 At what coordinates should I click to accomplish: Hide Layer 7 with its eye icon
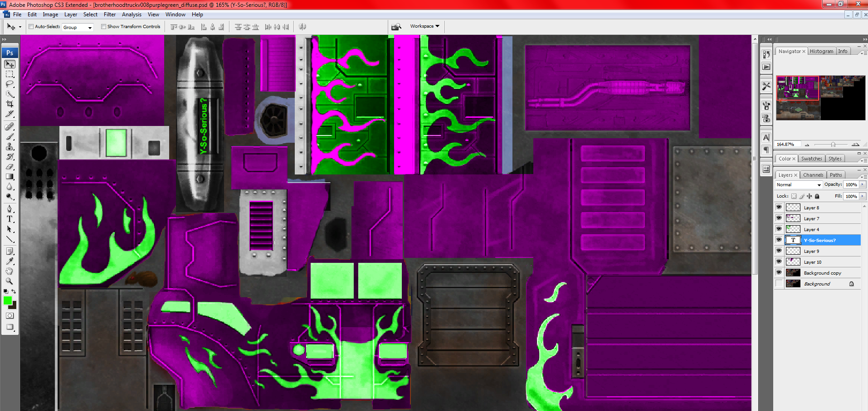tap(779, 218)
